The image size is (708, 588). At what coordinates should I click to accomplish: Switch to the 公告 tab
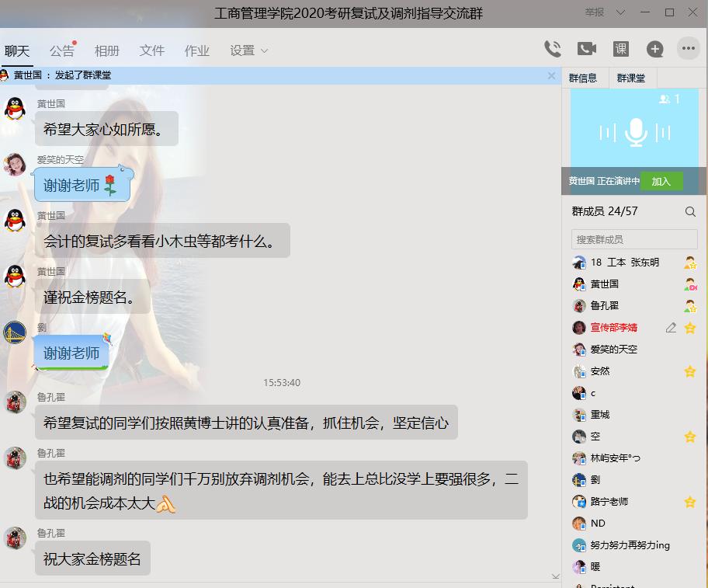(62, 51)
